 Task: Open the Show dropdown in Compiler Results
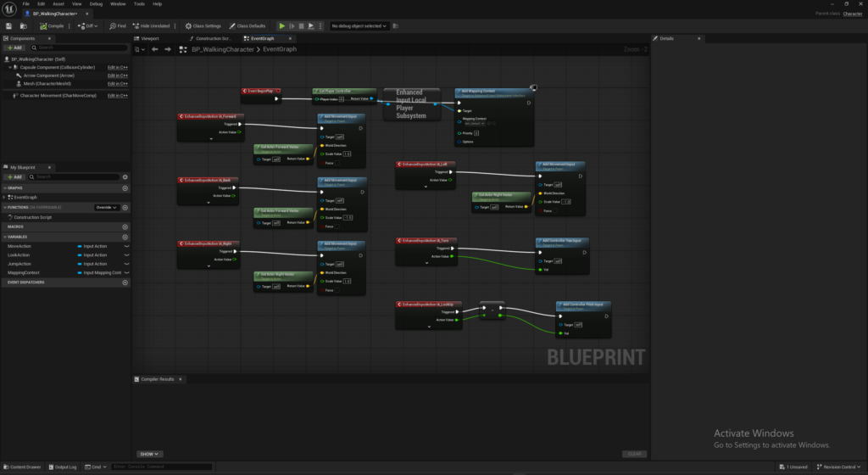tap(149, 454)
